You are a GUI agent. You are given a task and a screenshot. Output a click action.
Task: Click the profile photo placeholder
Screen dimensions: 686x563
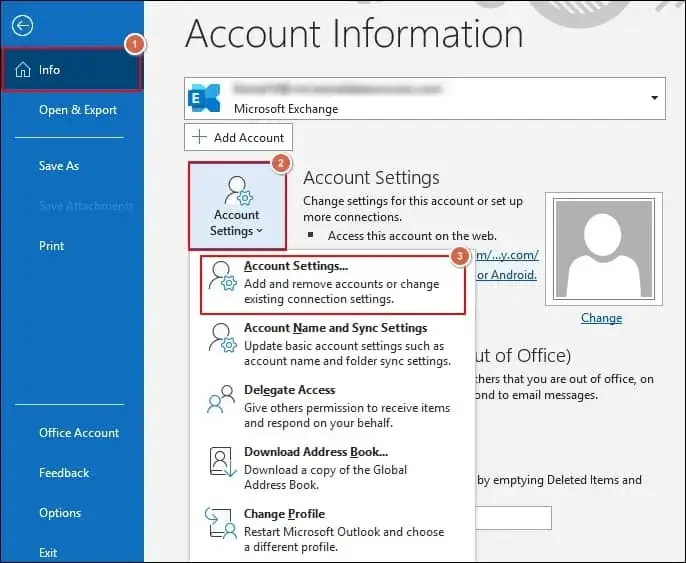[604, 248]
